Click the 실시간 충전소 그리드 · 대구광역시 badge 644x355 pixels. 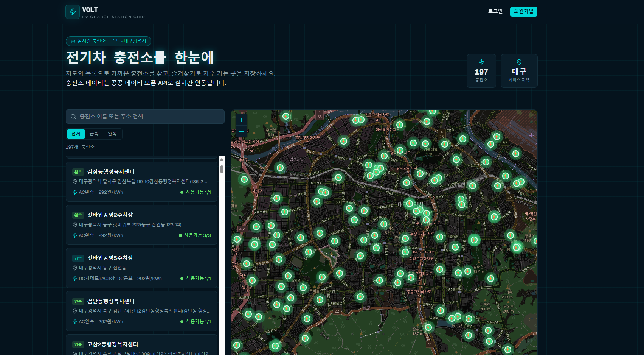[x=109, y=41]
